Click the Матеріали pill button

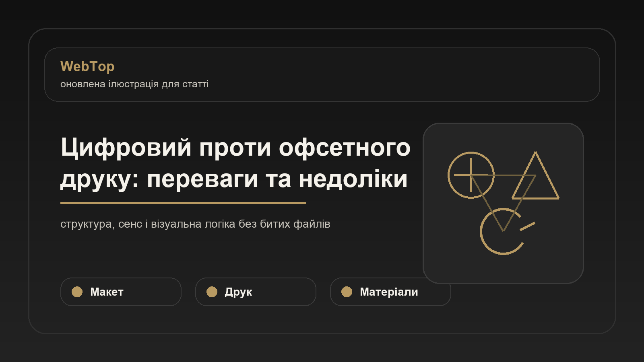tap(390, 292)
